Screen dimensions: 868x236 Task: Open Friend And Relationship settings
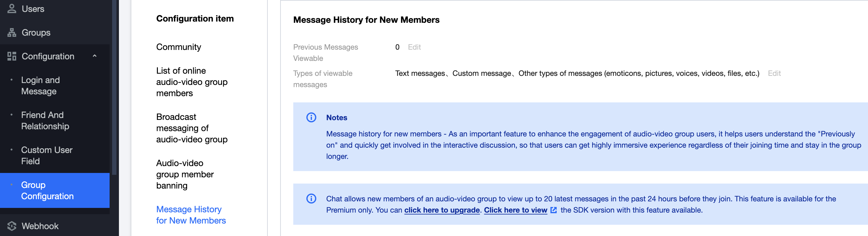click(45, 120)
